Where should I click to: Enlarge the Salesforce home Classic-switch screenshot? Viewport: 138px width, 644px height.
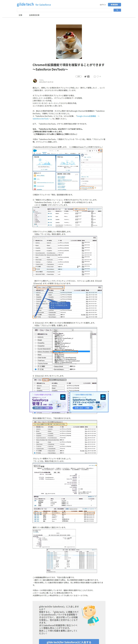68,169
